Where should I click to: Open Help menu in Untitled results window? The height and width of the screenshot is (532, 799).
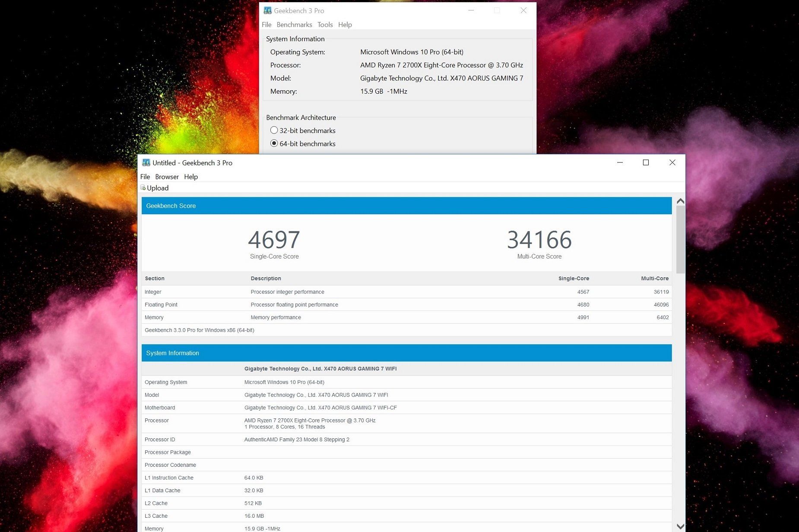[191, 177]
